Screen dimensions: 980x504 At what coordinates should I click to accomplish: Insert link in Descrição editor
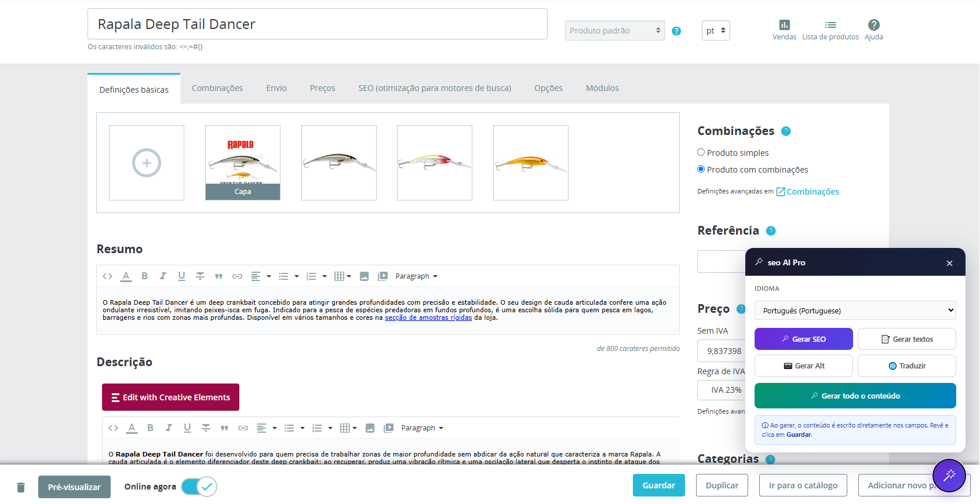(x=243, y=428)
